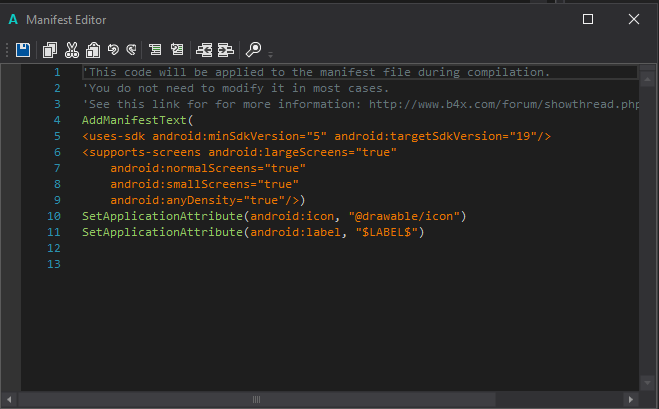This screenshot has width=659, height=409.
Task: Click the uncomment block toolbar icon
Action: (x=176, y=49)
